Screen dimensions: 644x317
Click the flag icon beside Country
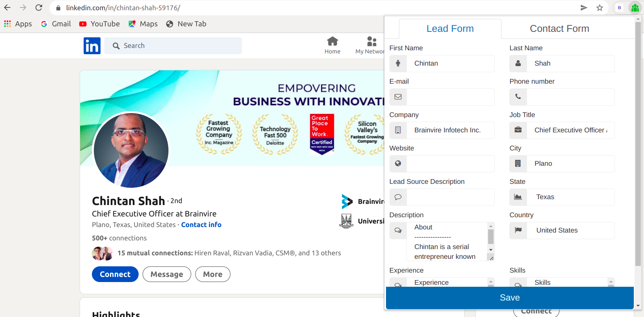tap(518, 231)
